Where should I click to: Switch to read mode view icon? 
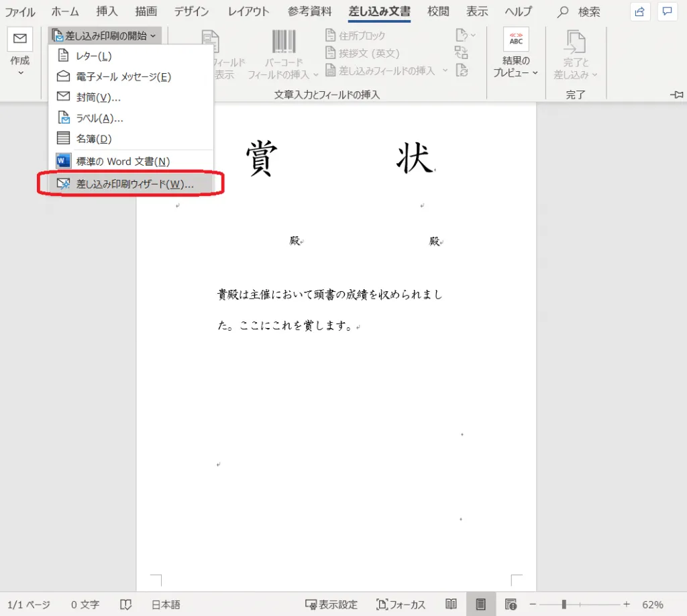coord(452,604)
